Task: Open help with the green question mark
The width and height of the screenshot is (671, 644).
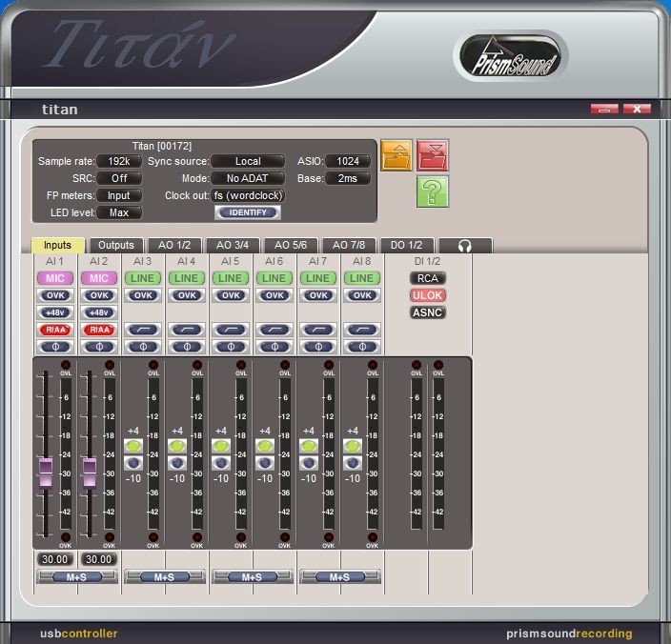Action: pyautogui.click(x=433, y=191)
